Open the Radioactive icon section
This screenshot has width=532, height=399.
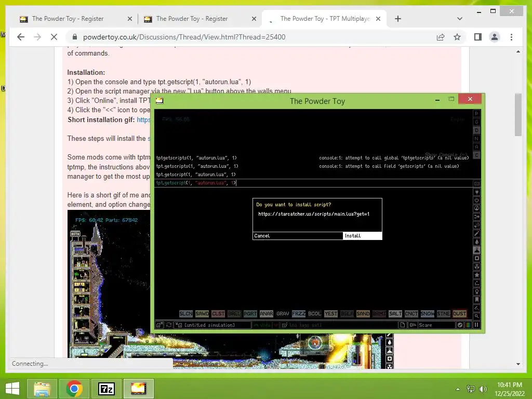pyautogui.click(x=477, y=267)
